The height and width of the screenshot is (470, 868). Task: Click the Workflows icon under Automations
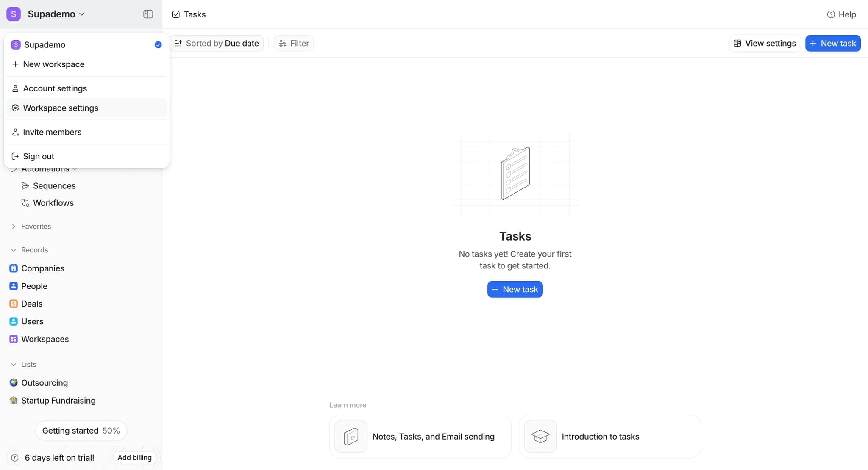click(25, 203)
